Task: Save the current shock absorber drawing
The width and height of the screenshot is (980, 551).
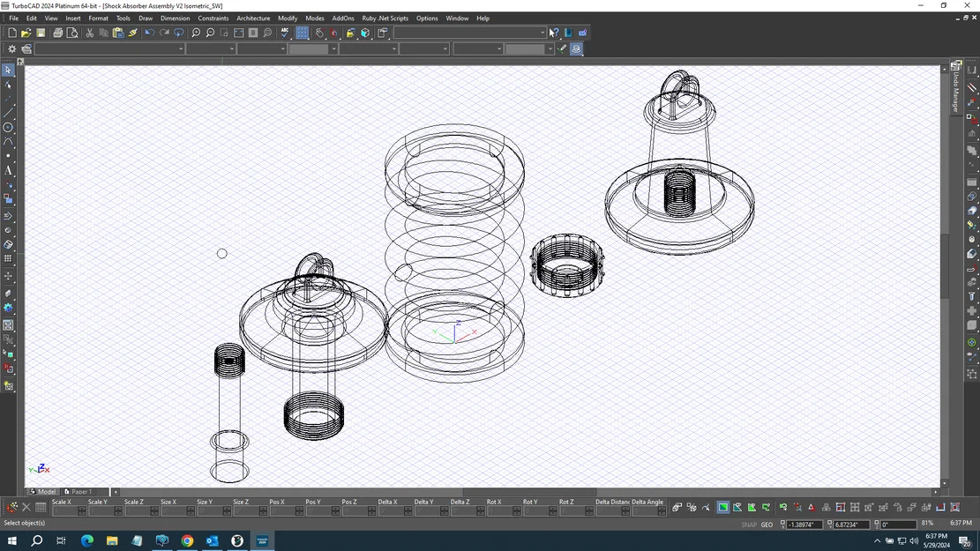Action: 41,33
